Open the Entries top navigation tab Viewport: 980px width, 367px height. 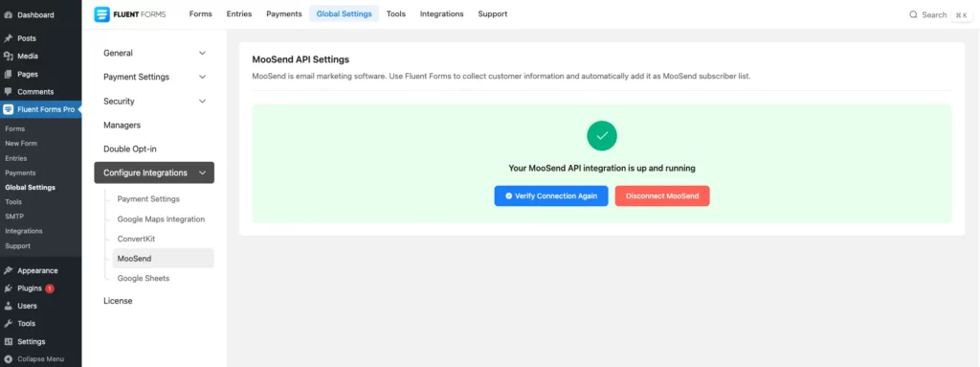pyautogui.click(x=238, y=13)
